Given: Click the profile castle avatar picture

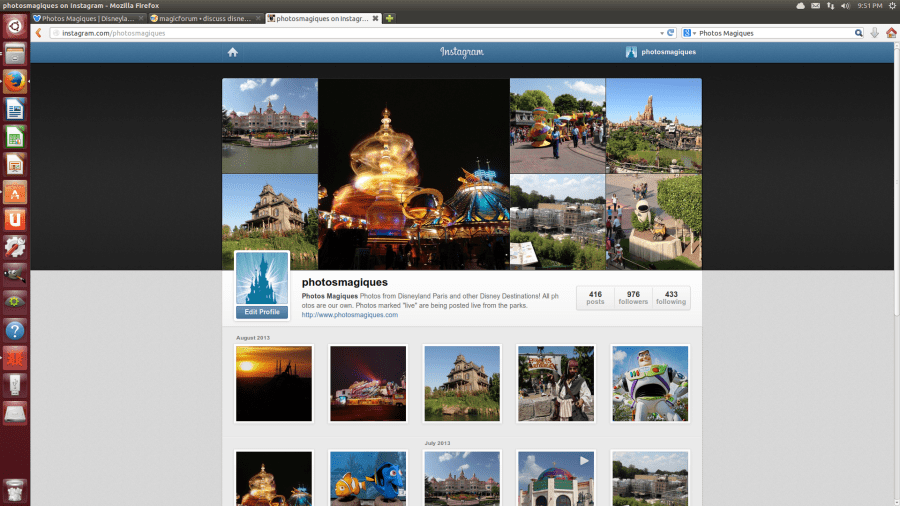Looking at the screenshot, I should 262,278.
